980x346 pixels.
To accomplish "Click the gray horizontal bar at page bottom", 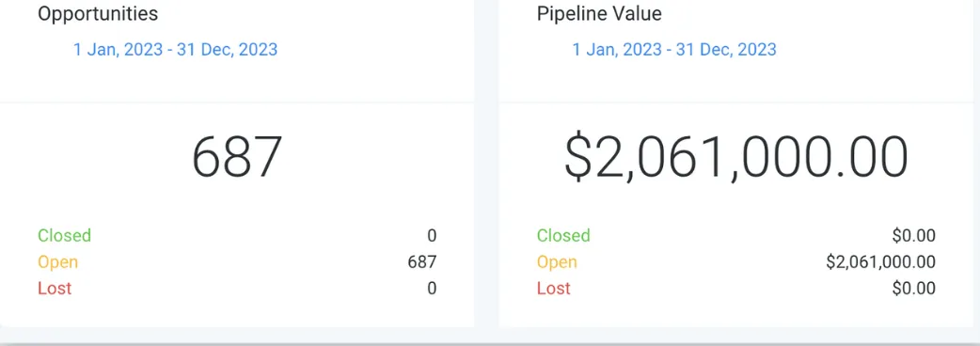I will (490, 344).
